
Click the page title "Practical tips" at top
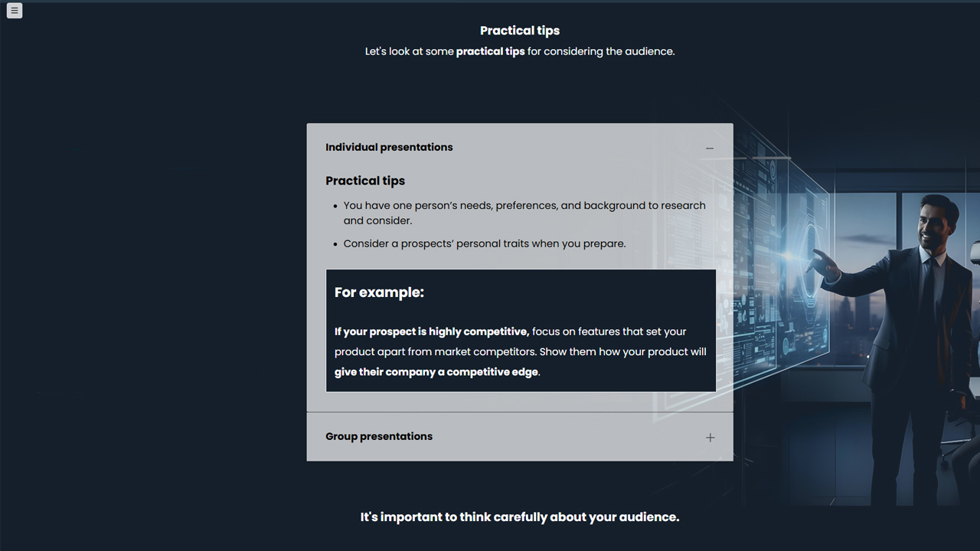point(520,31)
